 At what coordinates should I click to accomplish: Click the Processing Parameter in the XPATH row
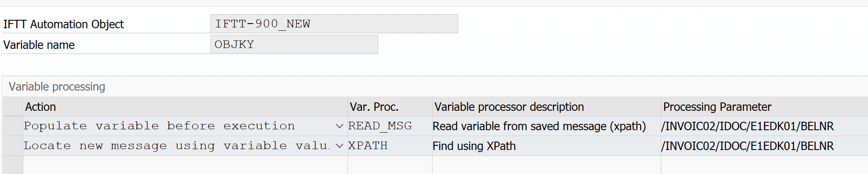[764, 146]
